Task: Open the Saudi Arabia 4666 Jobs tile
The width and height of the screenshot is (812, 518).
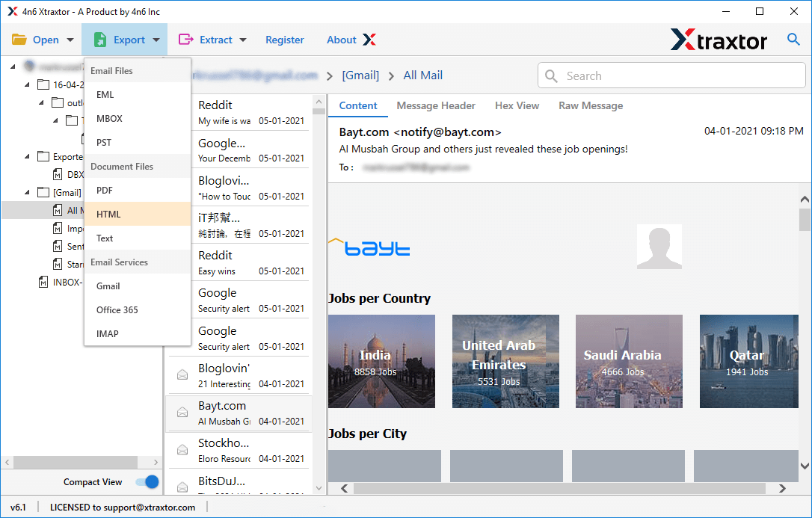Action: (629, 361)
